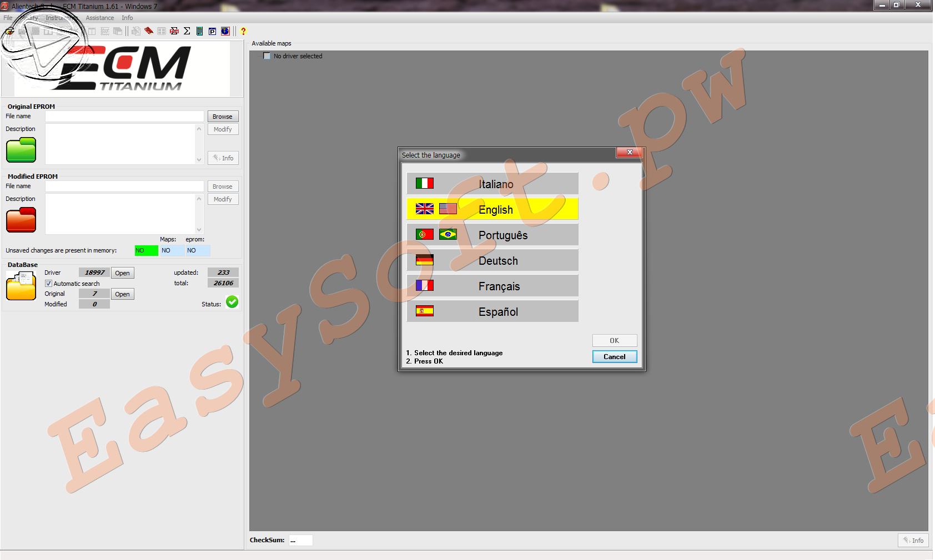Viewport: 935px width, 560px height.
Task: Click the Spanish flag icon
Action: [425, 311]
